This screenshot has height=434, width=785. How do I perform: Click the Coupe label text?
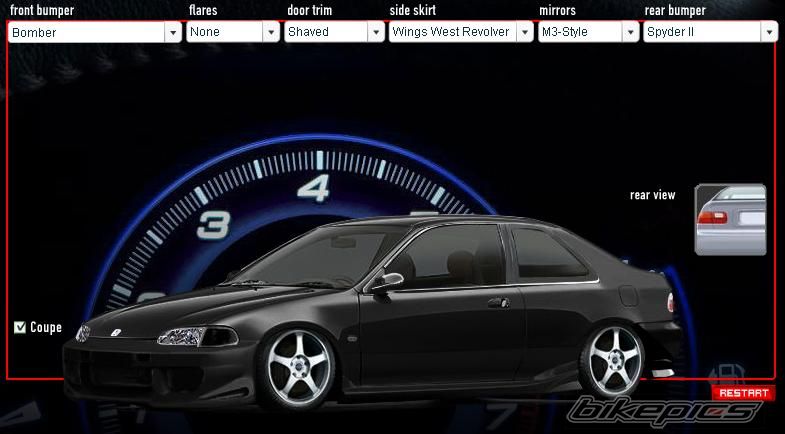click(46, 327)
